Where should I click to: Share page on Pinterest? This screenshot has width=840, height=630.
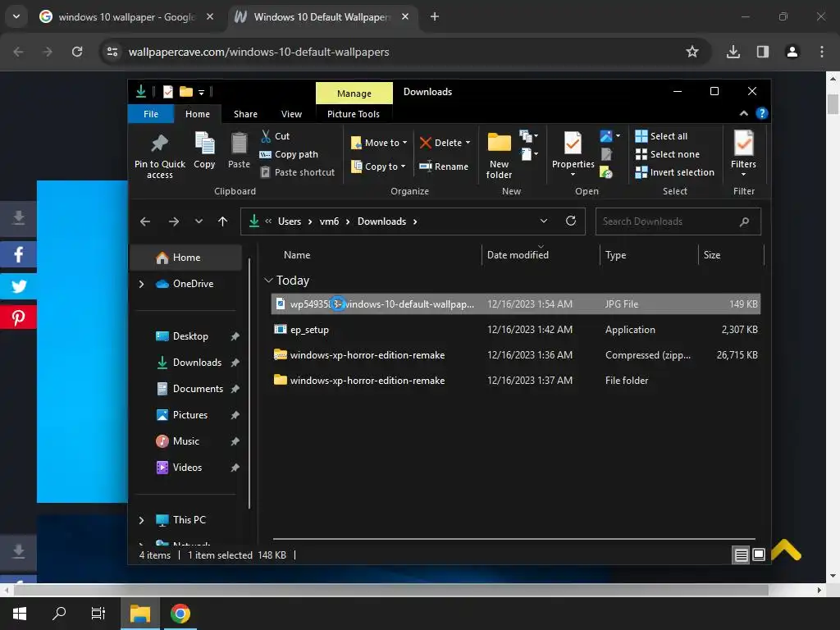[18, 317]
